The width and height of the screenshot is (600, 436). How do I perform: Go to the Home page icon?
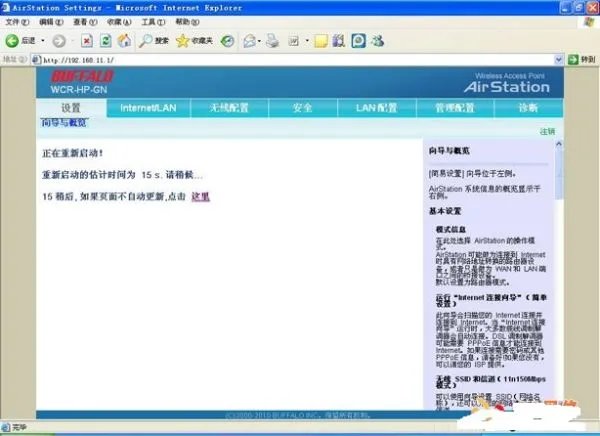coord(124,41)
